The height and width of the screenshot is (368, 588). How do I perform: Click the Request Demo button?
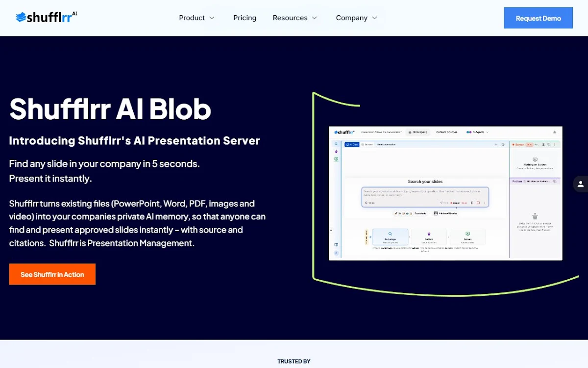[x=538, y=18]
